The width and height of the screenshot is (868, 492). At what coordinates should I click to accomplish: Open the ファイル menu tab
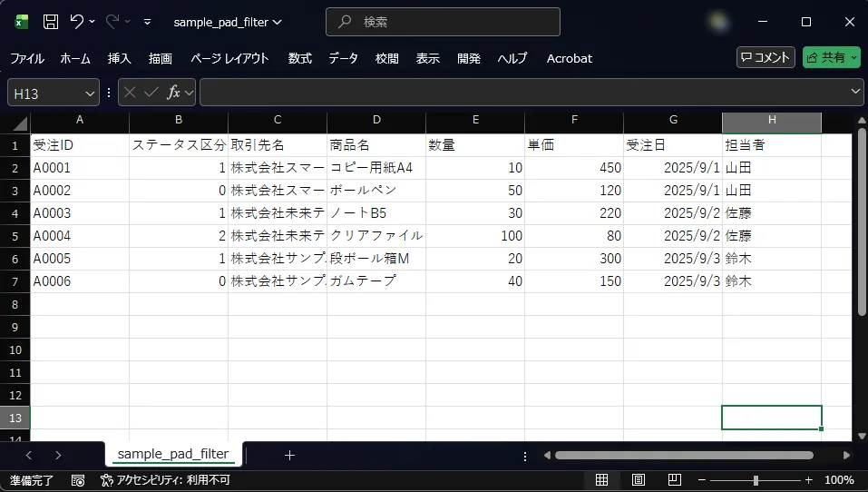point(27,58)
